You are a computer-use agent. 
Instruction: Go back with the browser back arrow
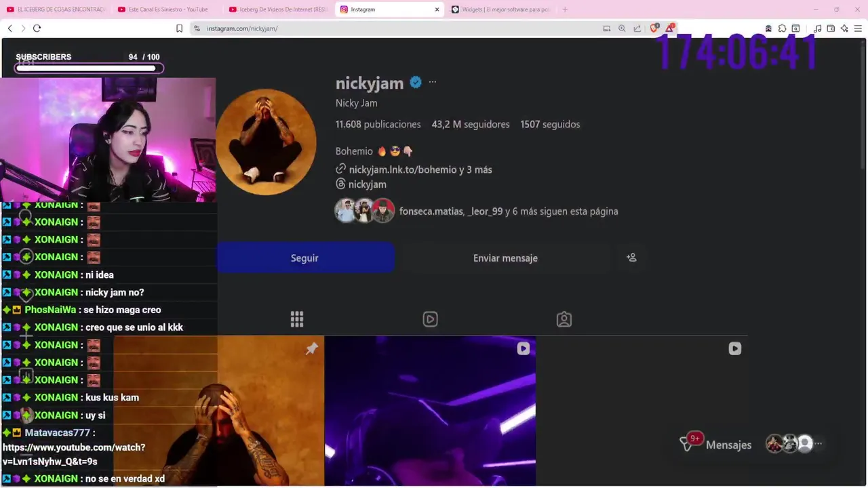tap(9, 28)
